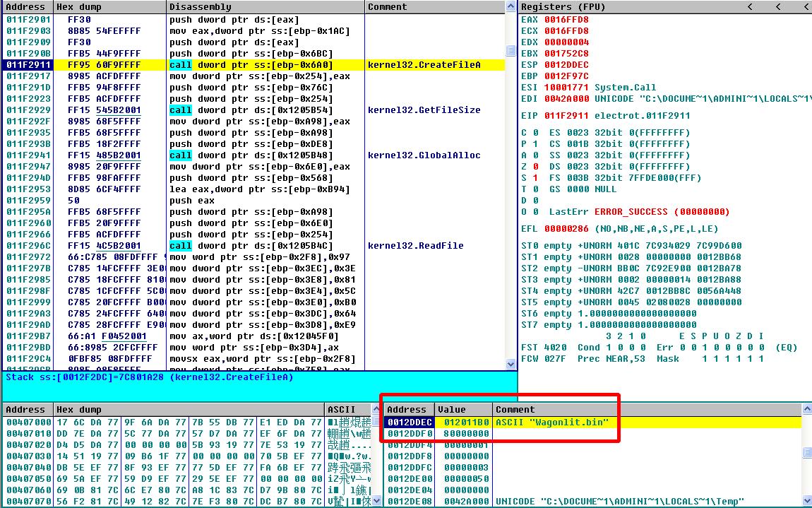Select stack entry 0012DDF0 value 80000000
The image size is (812, 508).
point(593,433)
